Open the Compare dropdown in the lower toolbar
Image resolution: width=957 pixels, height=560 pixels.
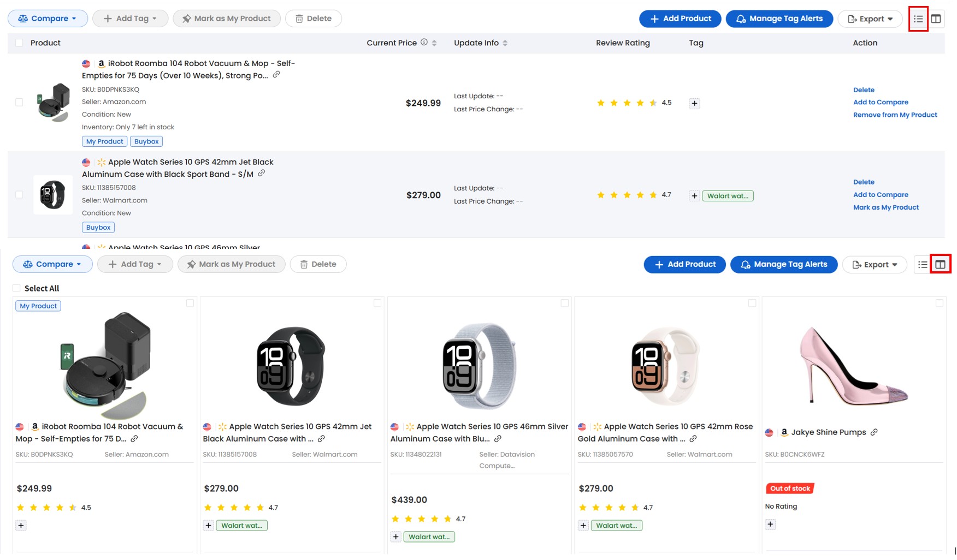click(x=52, y=264)
